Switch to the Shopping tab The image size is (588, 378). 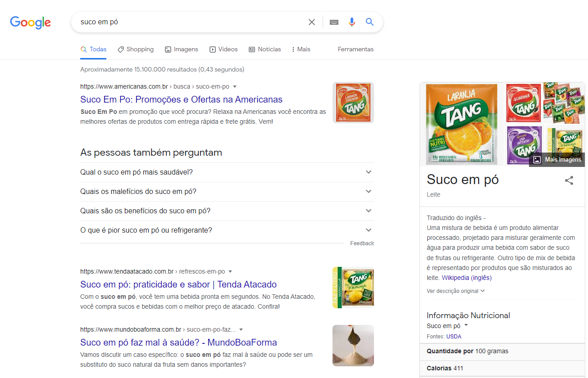tap(136, 49)
